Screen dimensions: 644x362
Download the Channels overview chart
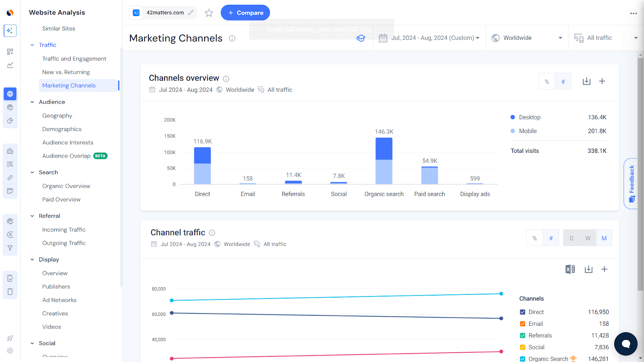pyautogui.click(x=587, y=81)
